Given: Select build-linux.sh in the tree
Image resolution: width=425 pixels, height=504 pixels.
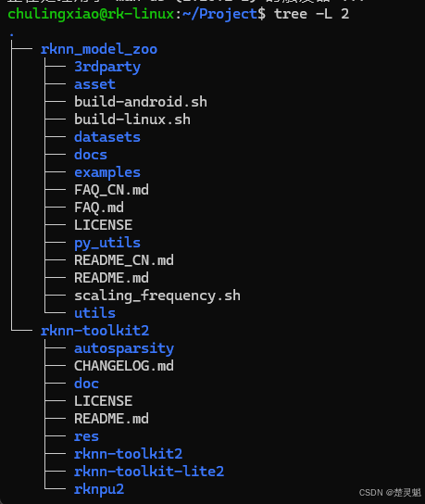Looking at the screenshot, I should pyautogui.click(x=132, y=120).
